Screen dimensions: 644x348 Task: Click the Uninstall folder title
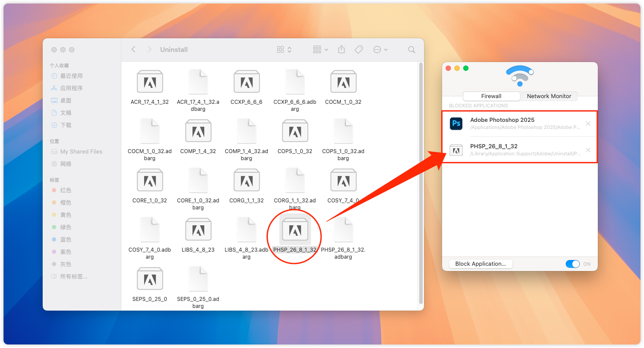pos(174,50)
